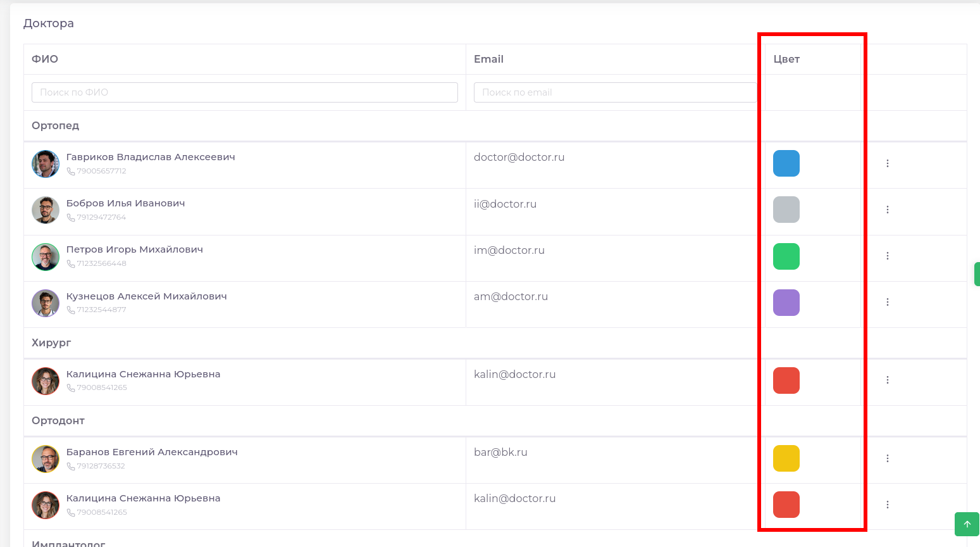
Task: Select the yellow color swatch for Баранов
Action: pyautogui.click(x=786, y=458)
